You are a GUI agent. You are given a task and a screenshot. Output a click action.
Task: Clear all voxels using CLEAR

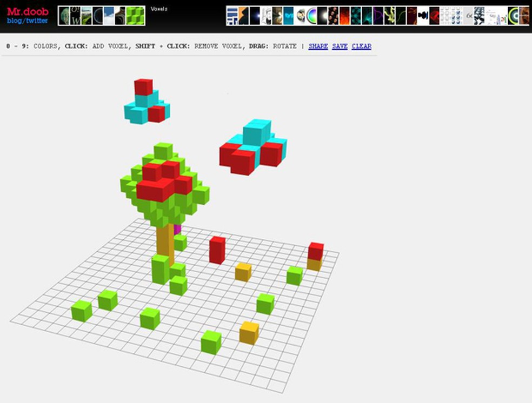361,46
